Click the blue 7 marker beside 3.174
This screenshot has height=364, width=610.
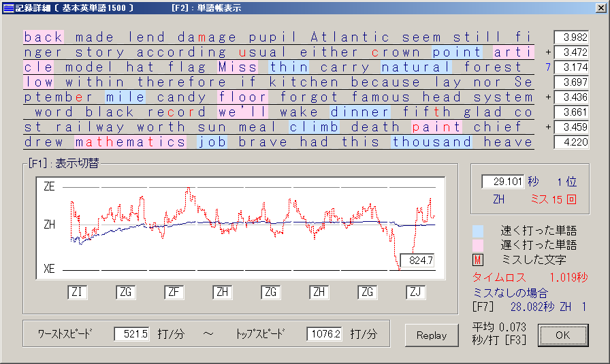click(548, 67)
